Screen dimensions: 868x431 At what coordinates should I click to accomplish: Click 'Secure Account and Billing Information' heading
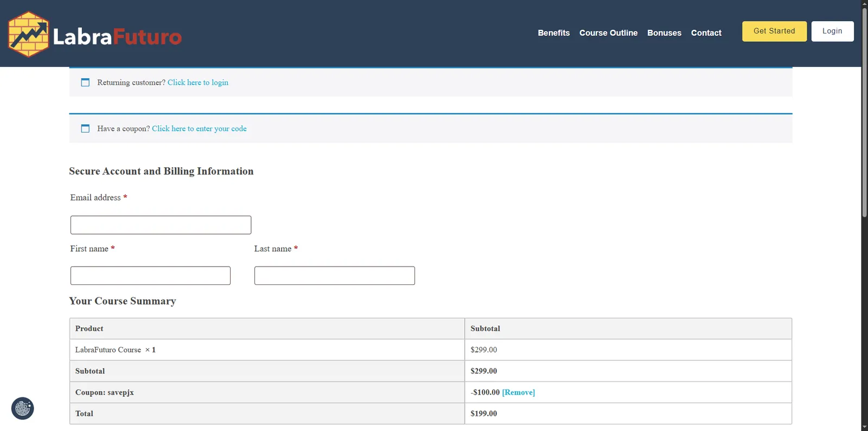tap(161, 172)
